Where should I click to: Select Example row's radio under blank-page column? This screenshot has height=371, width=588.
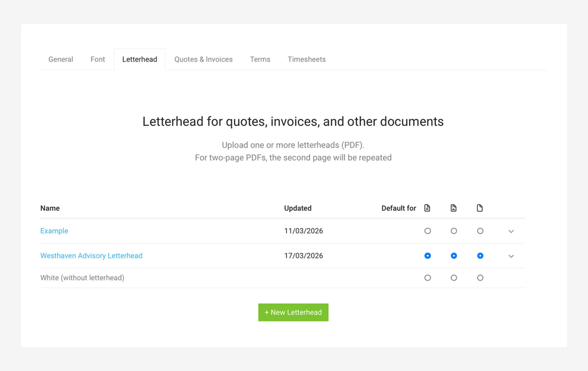(x=480, y=231)
